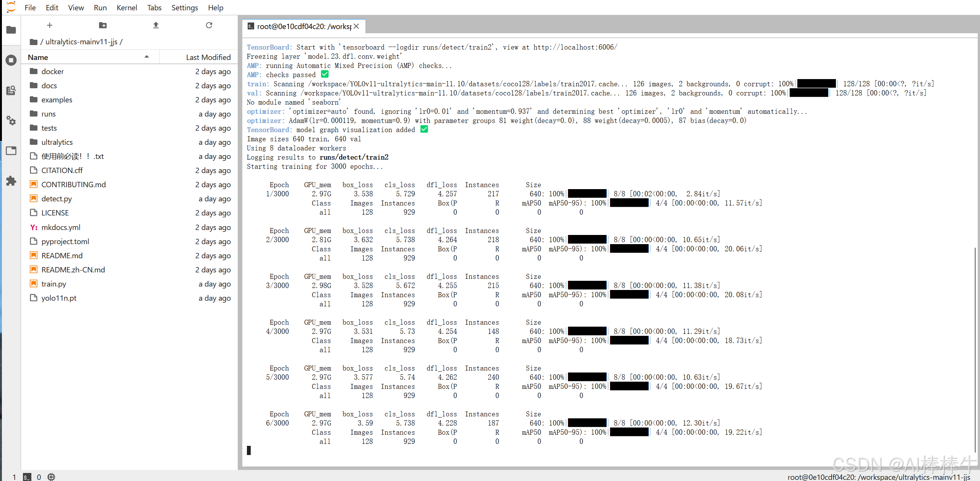This screenshot has height=481, width=980.
Task: Open the open tabs sidebar icon
Action: pyautogui.click(x=11, y=151)
